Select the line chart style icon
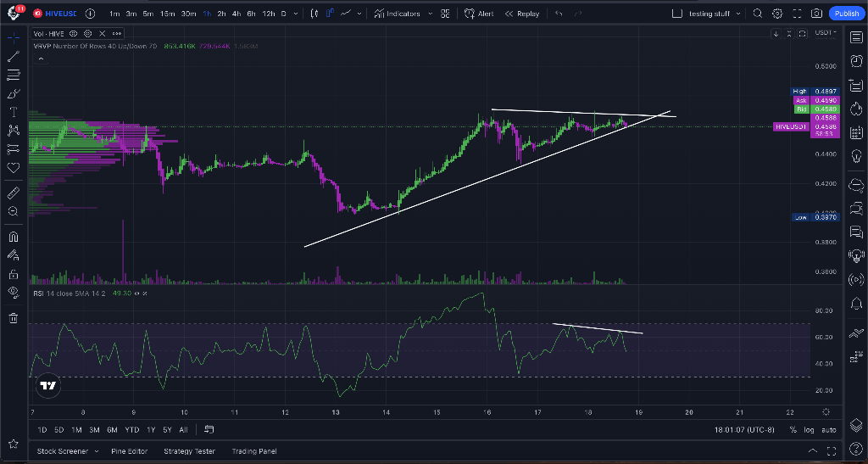 pyautogui.click(x=346, y=14)
